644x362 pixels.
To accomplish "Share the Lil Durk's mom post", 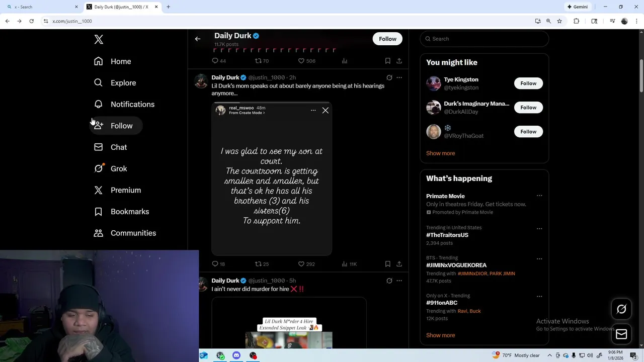I will coord(399,264).
